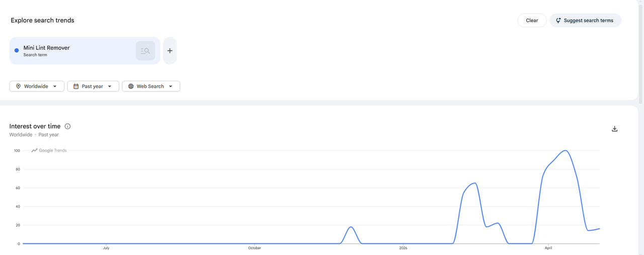This screenshot has height=255, width=644.
Task: Open the Interest over time info icon
Action: click(x=67, y=126)
